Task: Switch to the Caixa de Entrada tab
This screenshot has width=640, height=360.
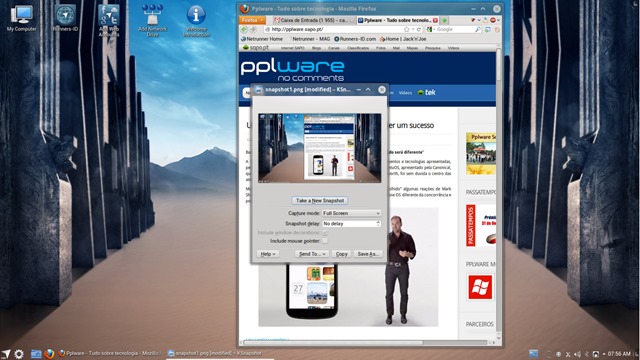Action: click(x=313, y=20)
